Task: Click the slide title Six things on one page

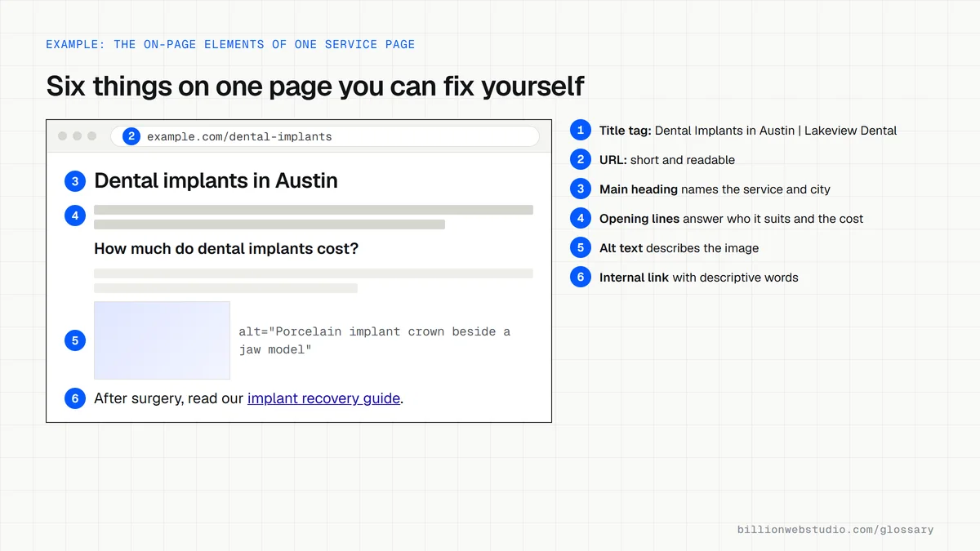Action: coord(315,86)
